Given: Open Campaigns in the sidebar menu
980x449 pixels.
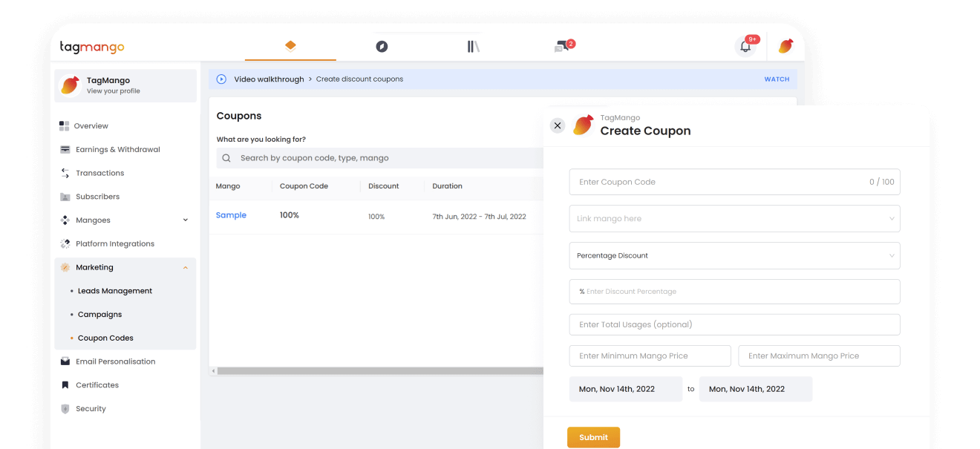Looking at the screenshot, I should point(99,314).
